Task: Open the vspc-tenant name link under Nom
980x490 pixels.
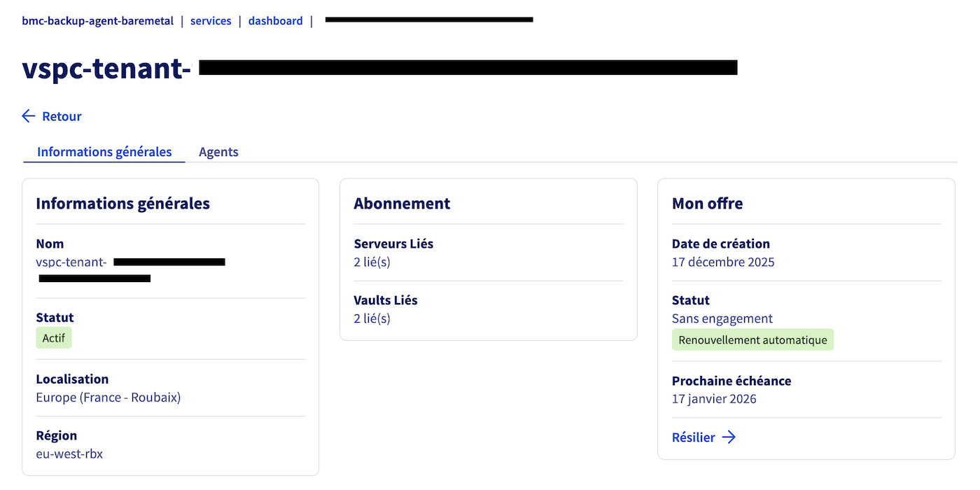Action: pos(71,262)
